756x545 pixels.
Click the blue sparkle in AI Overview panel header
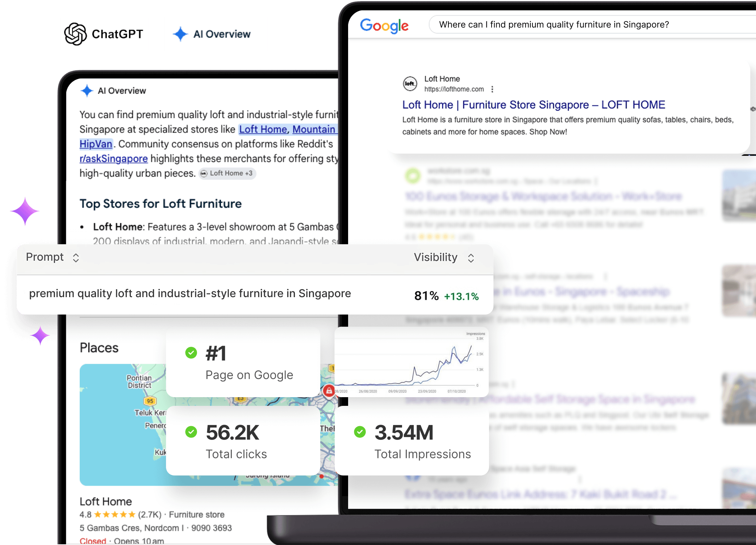[87, 91]
